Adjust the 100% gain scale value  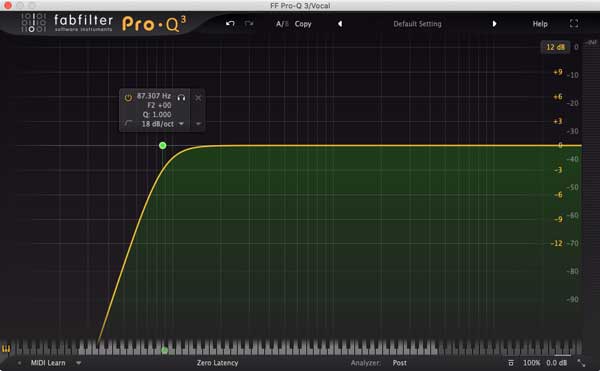532,363
